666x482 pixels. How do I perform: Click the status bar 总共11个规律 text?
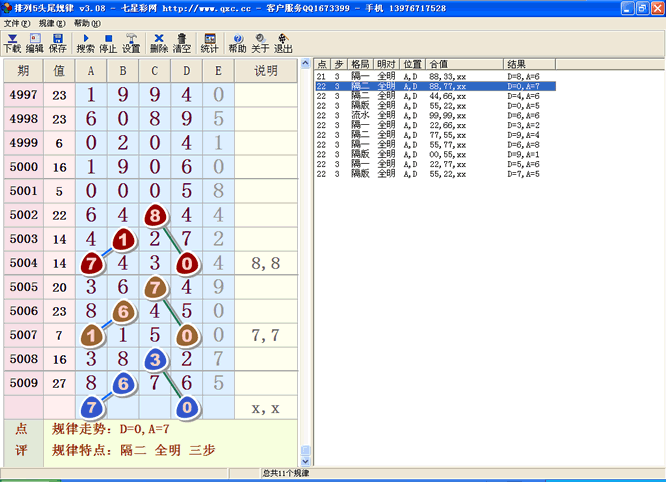(285, 473)
